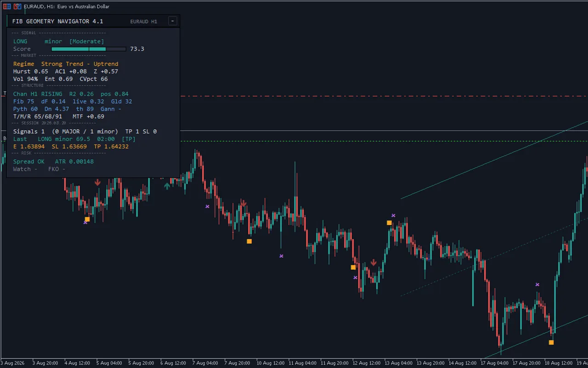Viewport: 588px width, 368px height.
Task: Select the red dash-dot horizontal level line
Action: point(384,96)
